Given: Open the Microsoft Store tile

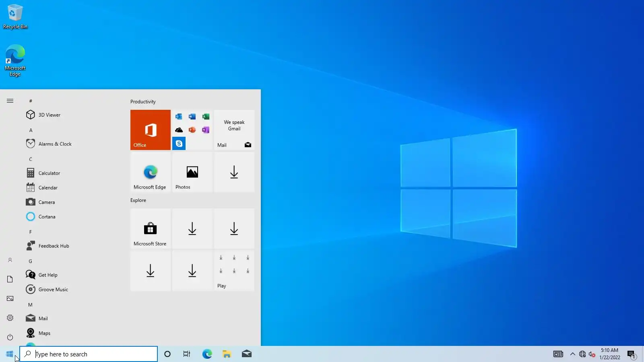Looking at the screenshot, I should coord(151,228).
